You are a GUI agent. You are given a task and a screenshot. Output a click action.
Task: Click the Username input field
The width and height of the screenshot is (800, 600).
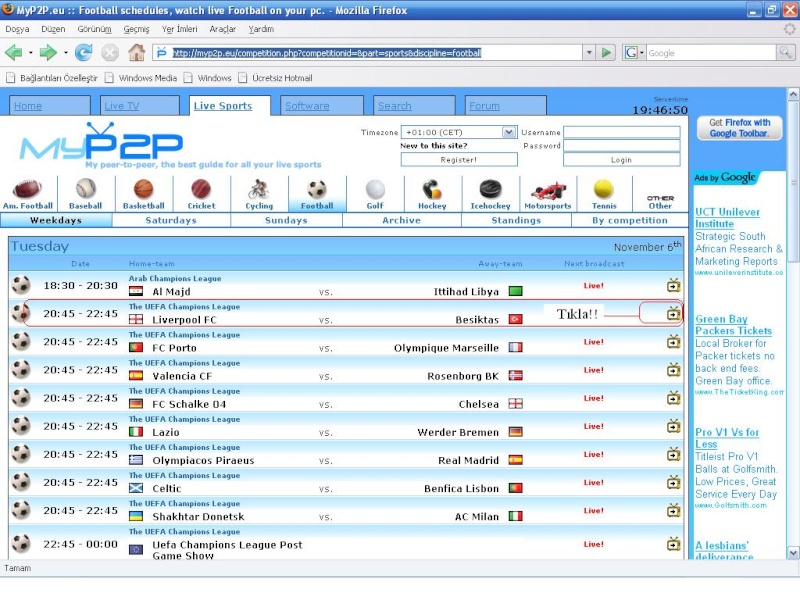[621, 132]
